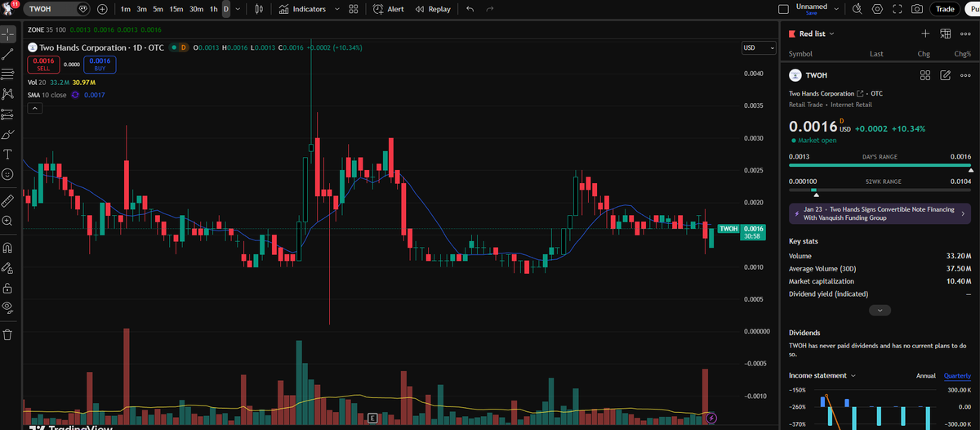
Task: Open the Income statement dropdown
Action: click(822, 375)
